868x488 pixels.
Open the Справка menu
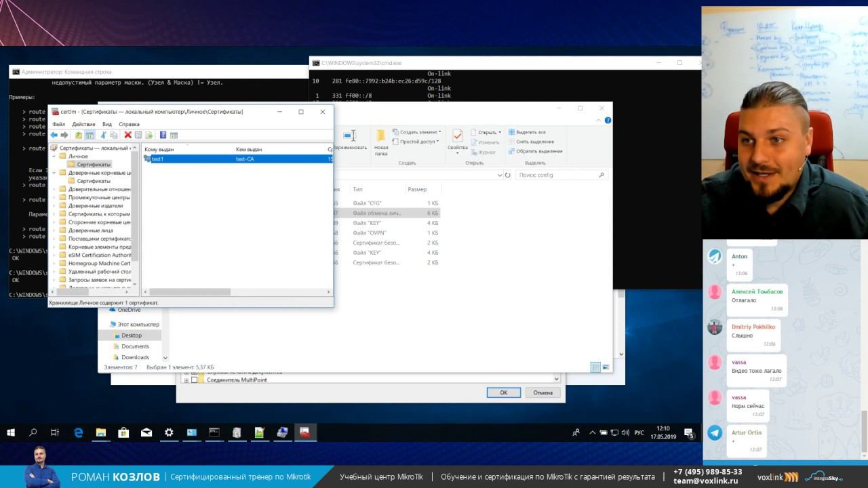(129, 124)
